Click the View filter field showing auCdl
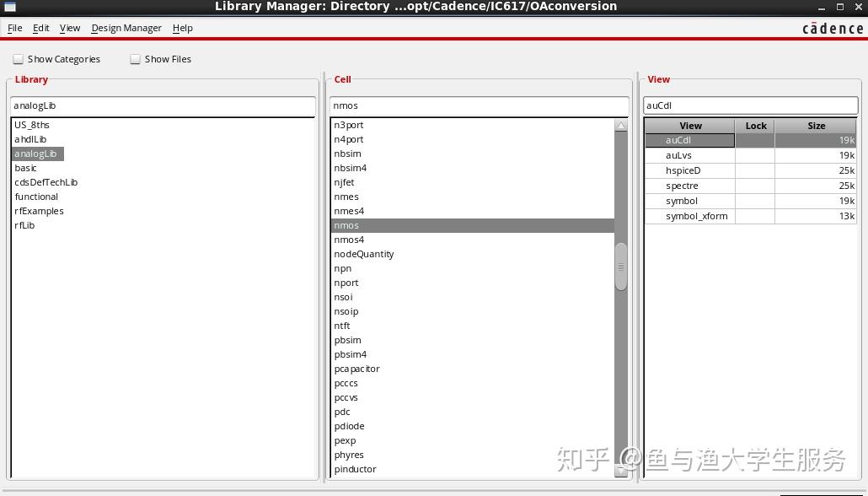This screenshot has width=868, height=496. click(750, 105)
